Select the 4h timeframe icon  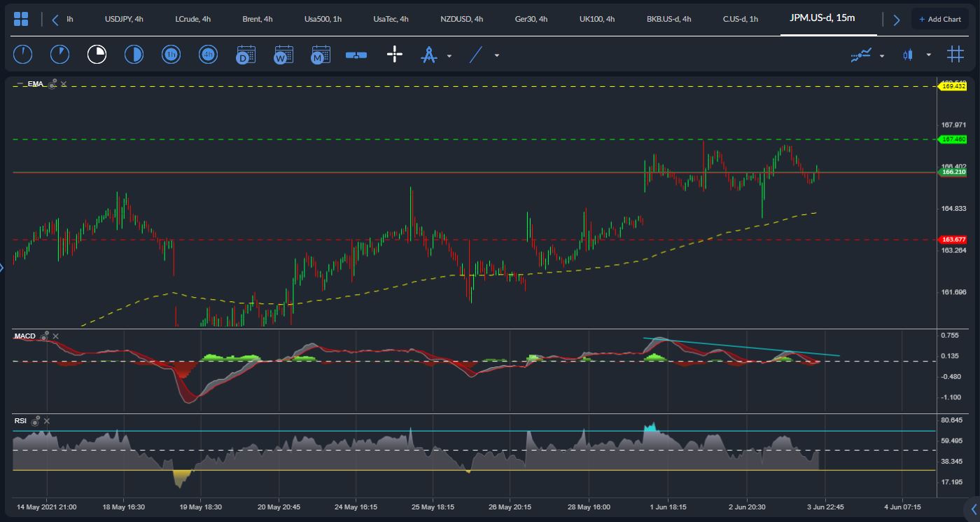coord(208,54)
